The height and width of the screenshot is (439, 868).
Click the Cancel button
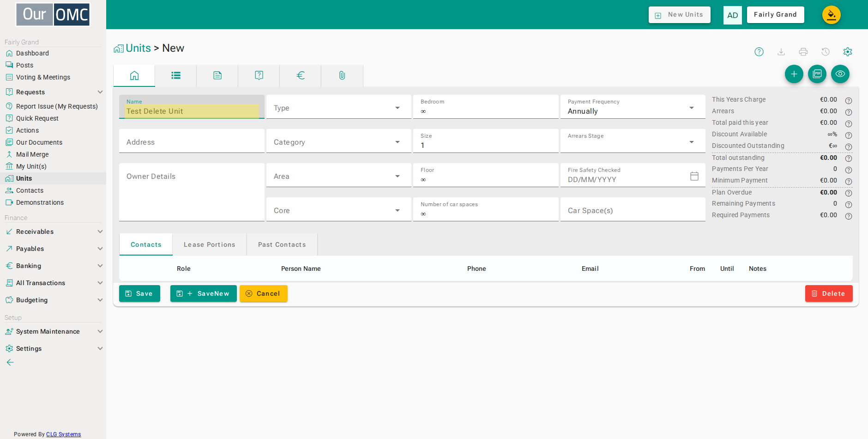tap(264, 293)
